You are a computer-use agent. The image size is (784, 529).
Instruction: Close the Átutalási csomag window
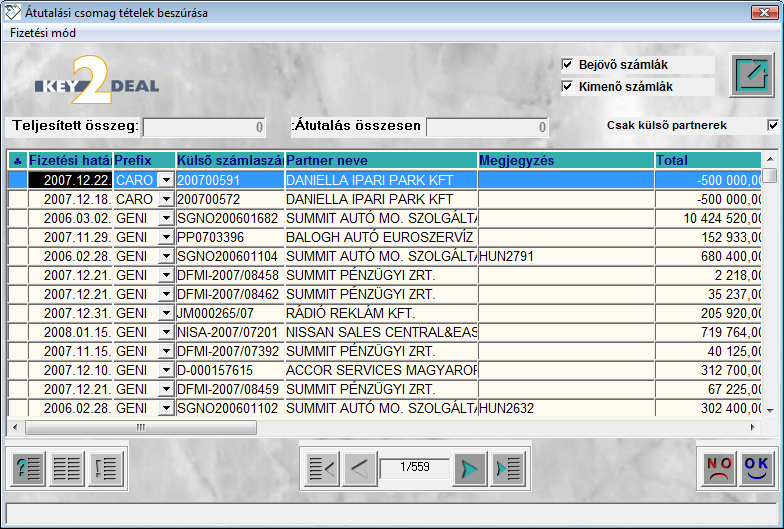(x=764, y=12)
